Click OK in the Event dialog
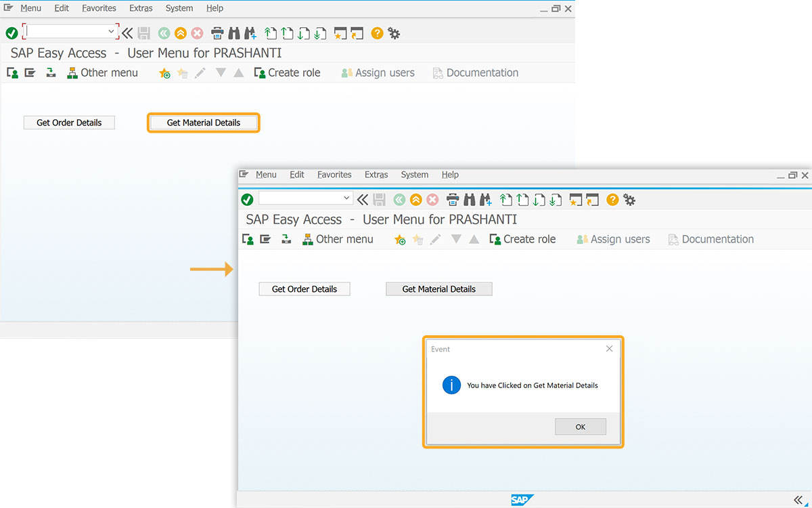Screen dimensions: 812x508 581,427
